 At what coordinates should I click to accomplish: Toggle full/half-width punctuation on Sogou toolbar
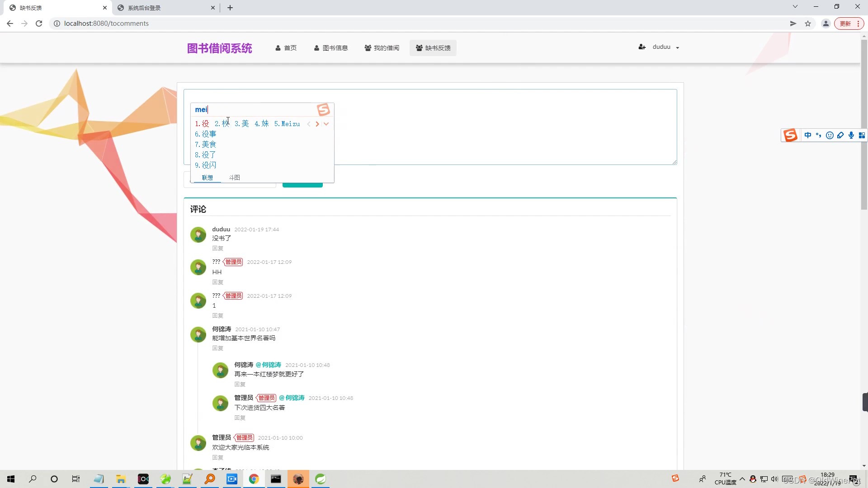pyautogui.click(x=819, y=135)
